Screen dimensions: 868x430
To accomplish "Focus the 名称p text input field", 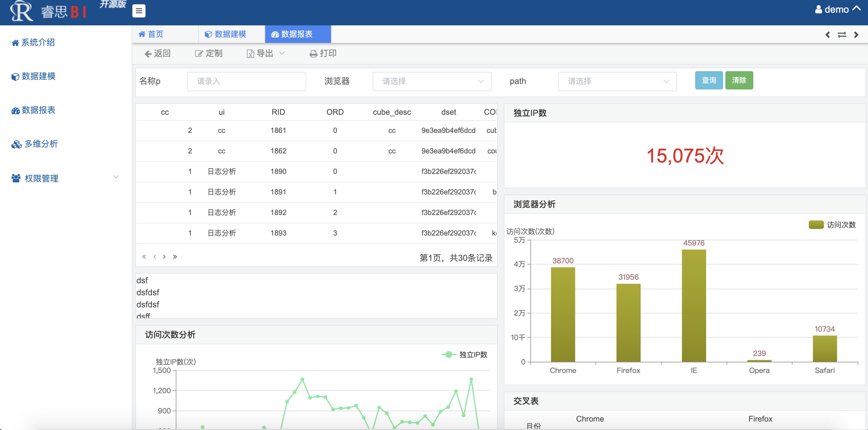I will pyautogui.click(x=247, y=81).
